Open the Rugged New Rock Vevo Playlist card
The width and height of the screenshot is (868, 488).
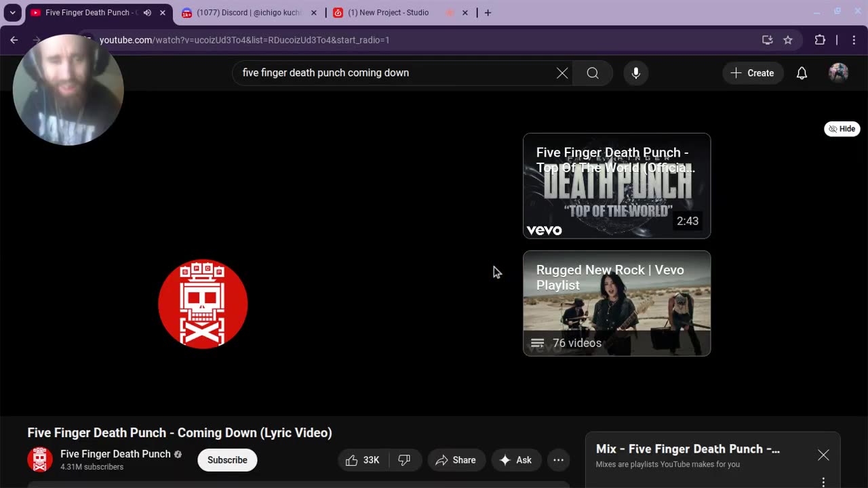click(617, 304)
